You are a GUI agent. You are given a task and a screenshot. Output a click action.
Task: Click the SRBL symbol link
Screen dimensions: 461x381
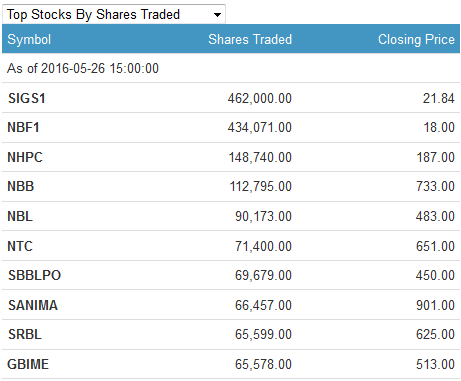point(25,334)
